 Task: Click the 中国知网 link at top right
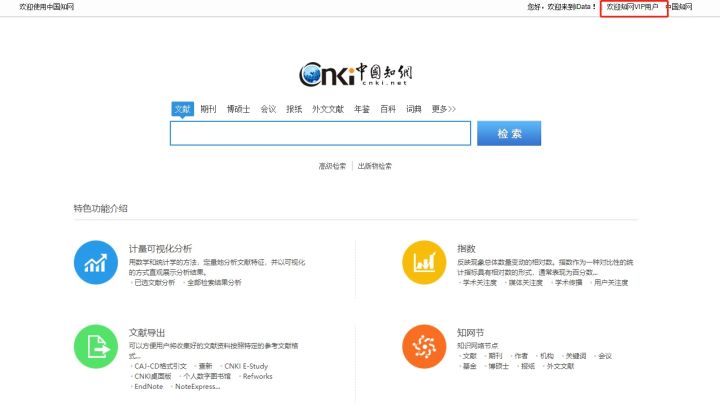coord(680,7)
